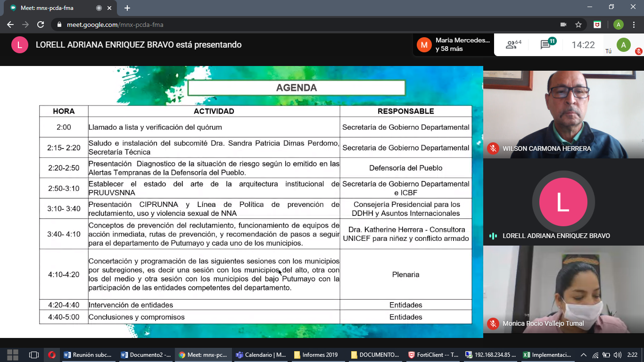
Task: Open the participants list showing 64
Action: tap(513, 45)
